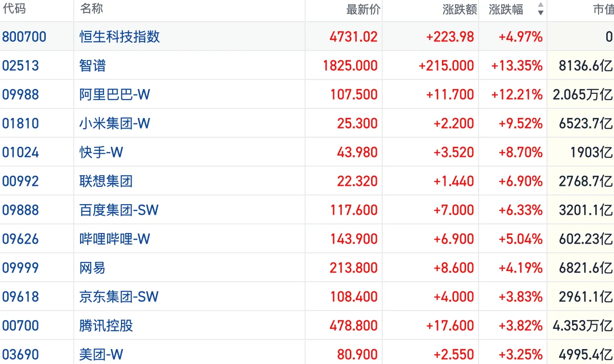Select 百度集团-SW from the list

point(119,210)
